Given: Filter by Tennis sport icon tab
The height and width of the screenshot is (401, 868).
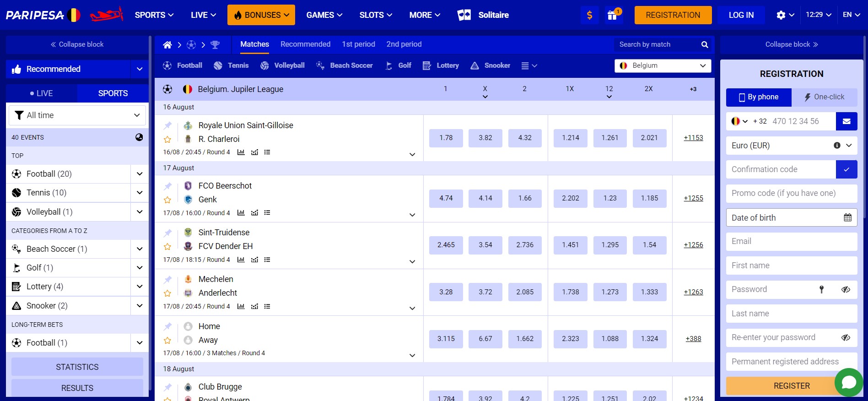Looking at the screenshot, I should tap(231, 65).
